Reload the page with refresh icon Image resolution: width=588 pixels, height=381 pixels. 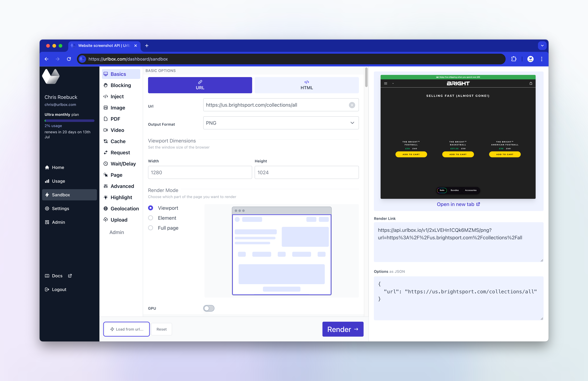pos(69,59)
